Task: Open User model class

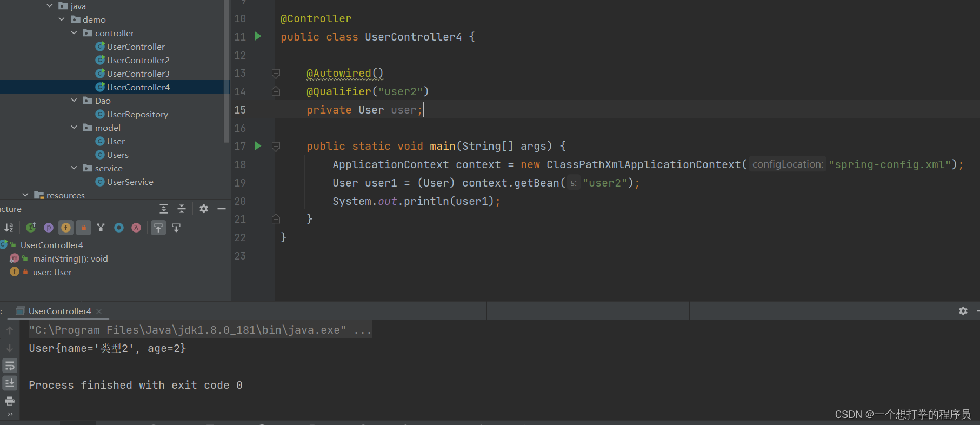Action: point(116,141)
